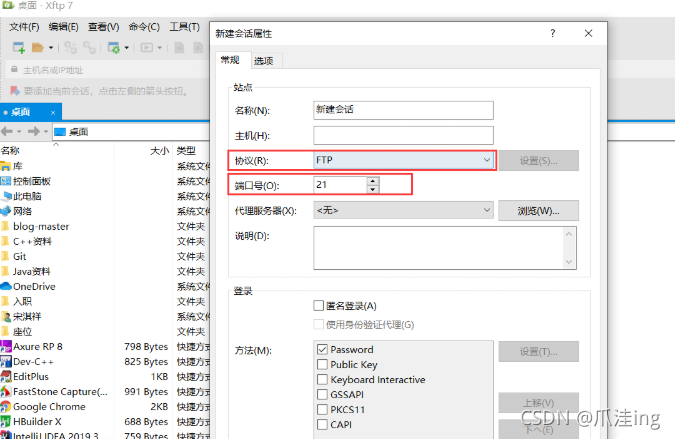
Task: Expand the session properties dropdown arrow
Action: tap(127, 48)
